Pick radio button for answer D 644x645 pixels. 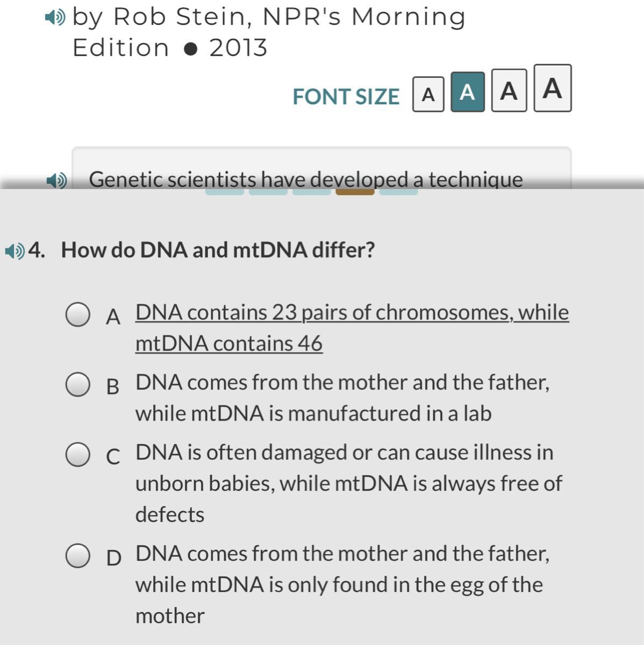(x=78, y=555)
